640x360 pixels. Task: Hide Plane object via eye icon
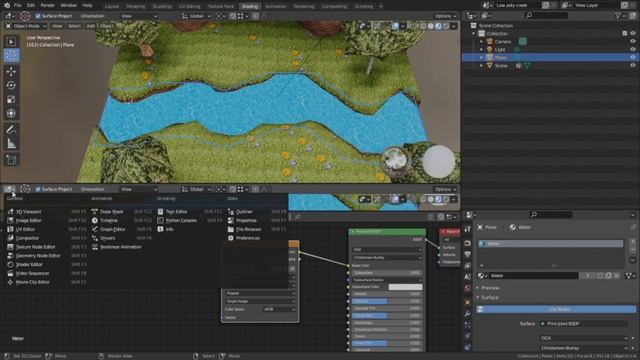(633, 58)
